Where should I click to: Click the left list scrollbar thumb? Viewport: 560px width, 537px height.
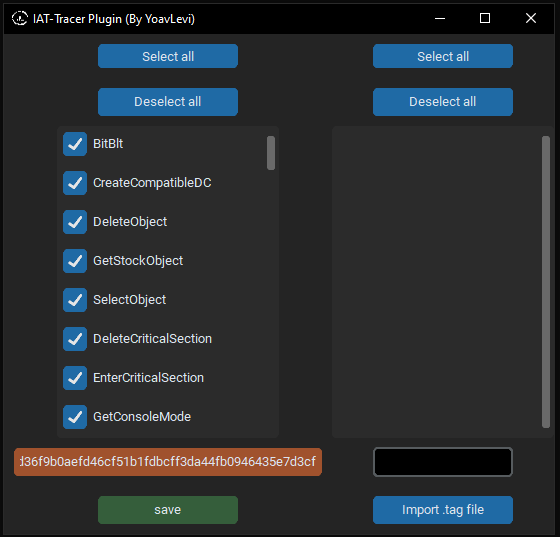click(x=271, y=153)
